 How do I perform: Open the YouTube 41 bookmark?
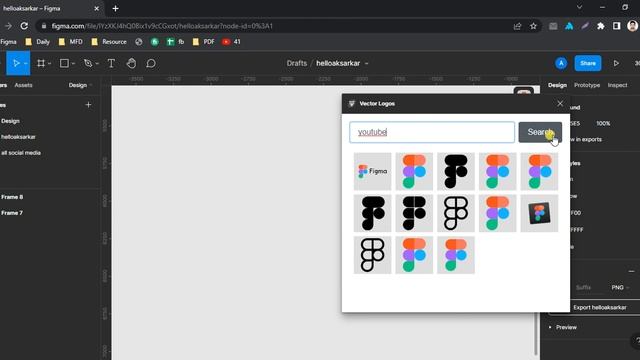pos(231,42)
